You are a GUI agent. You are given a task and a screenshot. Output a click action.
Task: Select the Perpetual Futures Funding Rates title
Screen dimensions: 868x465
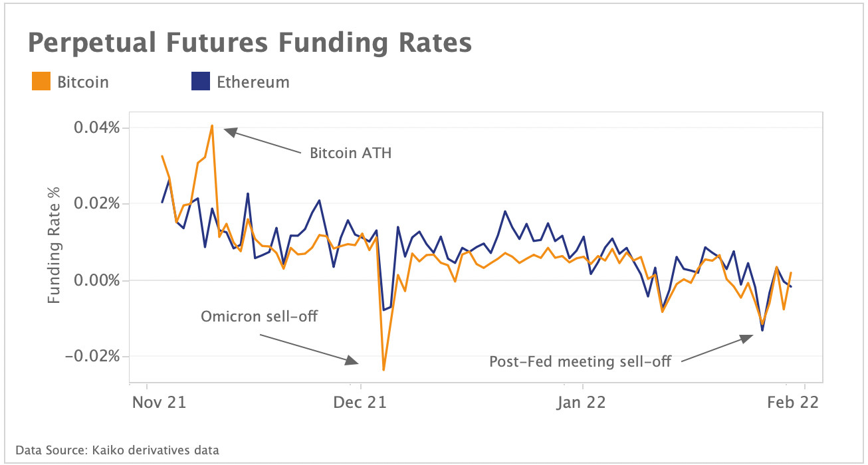click(250, 43)
